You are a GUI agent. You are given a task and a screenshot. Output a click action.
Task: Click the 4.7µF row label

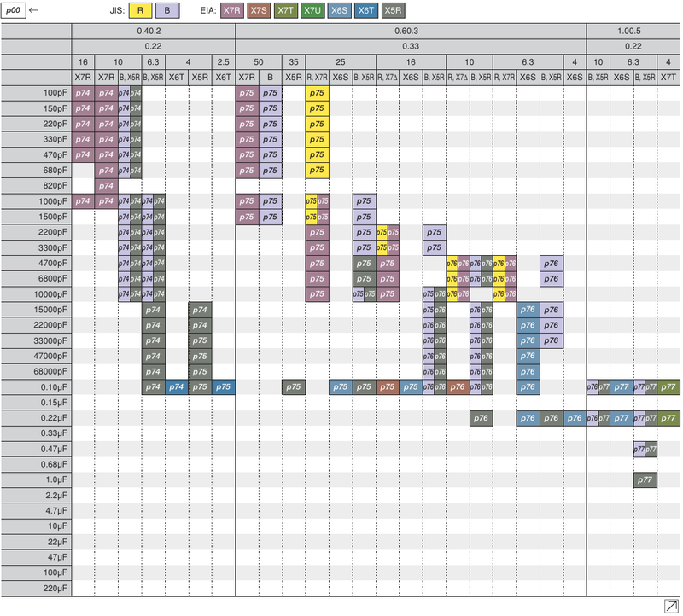(36, 511)
